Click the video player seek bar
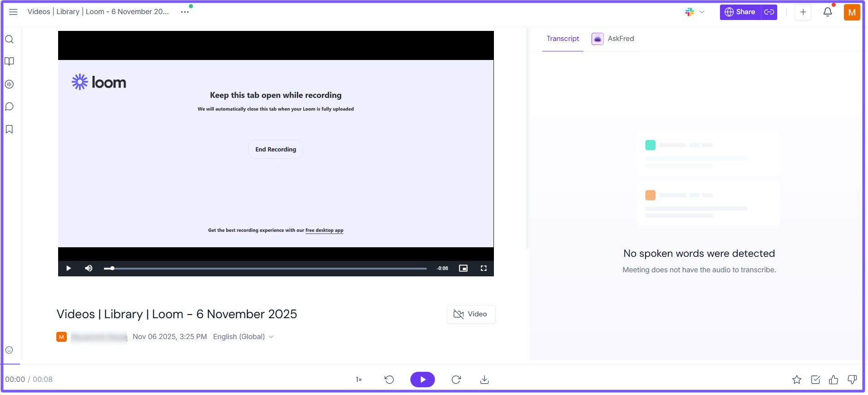Screen dimensions: 868x395 [268, 268]
